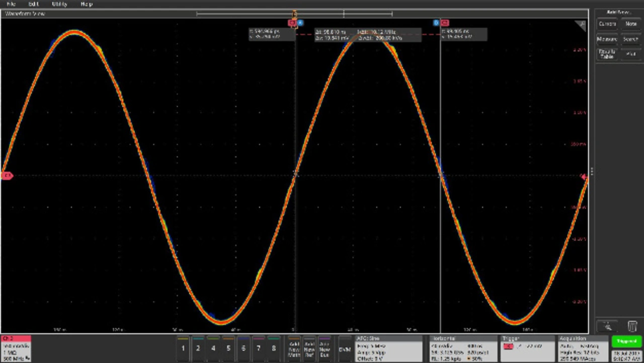The image size is (644, 363).
Task: Open the Ch 3 channel badge
Action: click(x=16, y=348)
